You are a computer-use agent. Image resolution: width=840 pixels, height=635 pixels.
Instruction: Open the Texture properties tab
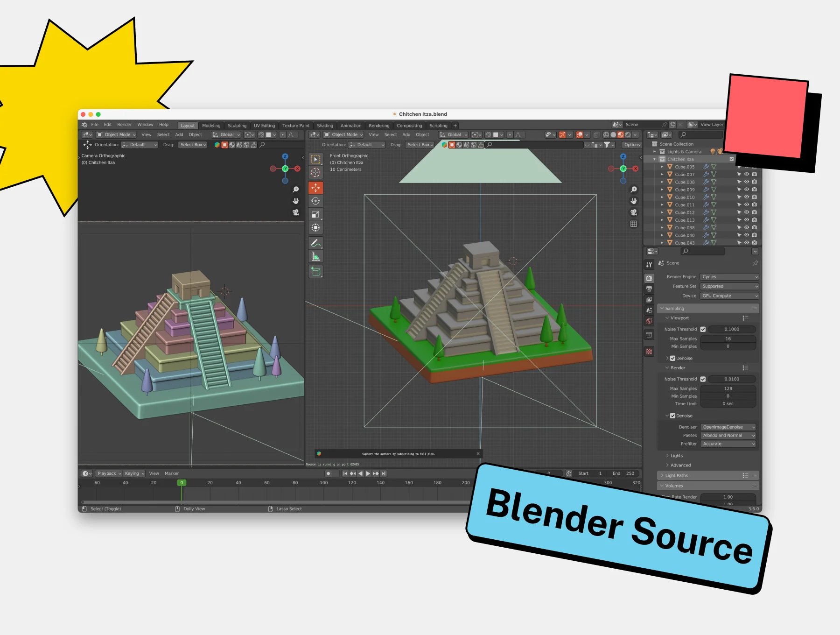649,352
